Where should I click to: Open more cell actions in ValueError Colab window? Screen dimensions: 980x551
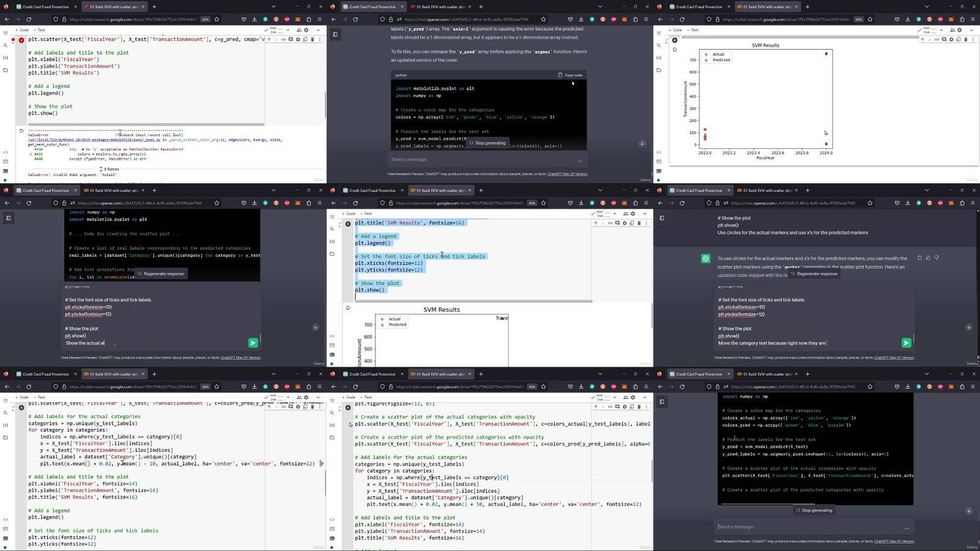point(320,39)
